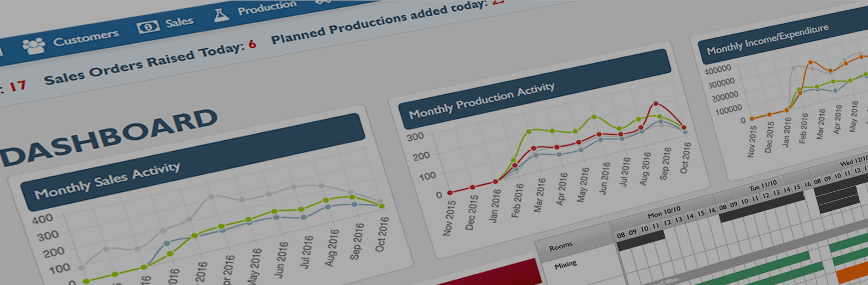Viewport: 868px width, 285px height.
Task: Click the 16 hour cell under Mon 10/10
Action: (712, 210)
